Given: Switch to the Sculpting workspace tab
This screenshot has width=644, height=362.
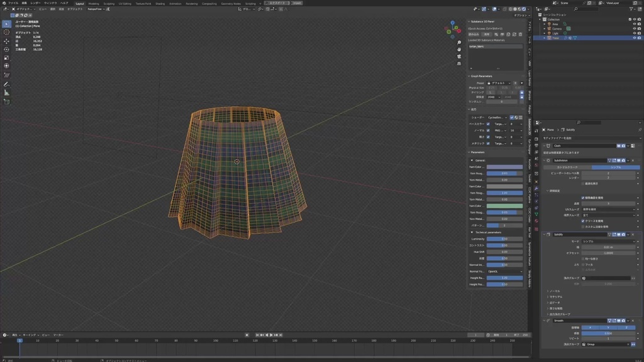Looking at the screenshot, I should click(109, 3).
